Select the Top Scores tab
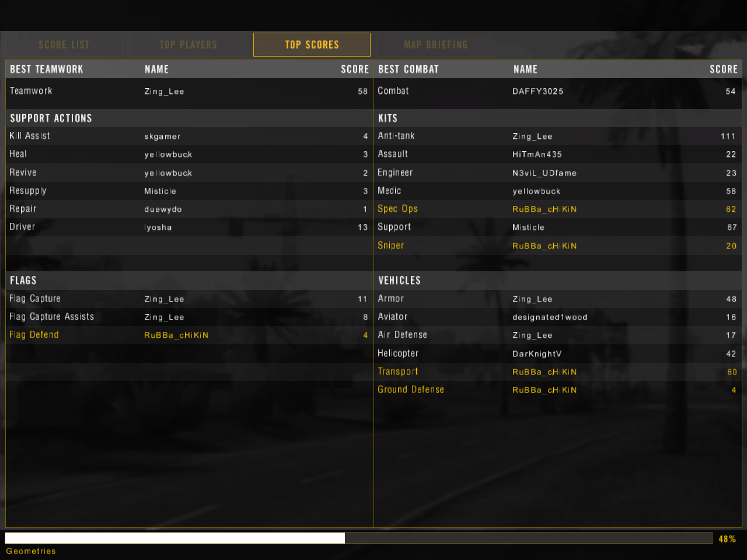Screen dimensions: 747x560 tap(312, 45)
